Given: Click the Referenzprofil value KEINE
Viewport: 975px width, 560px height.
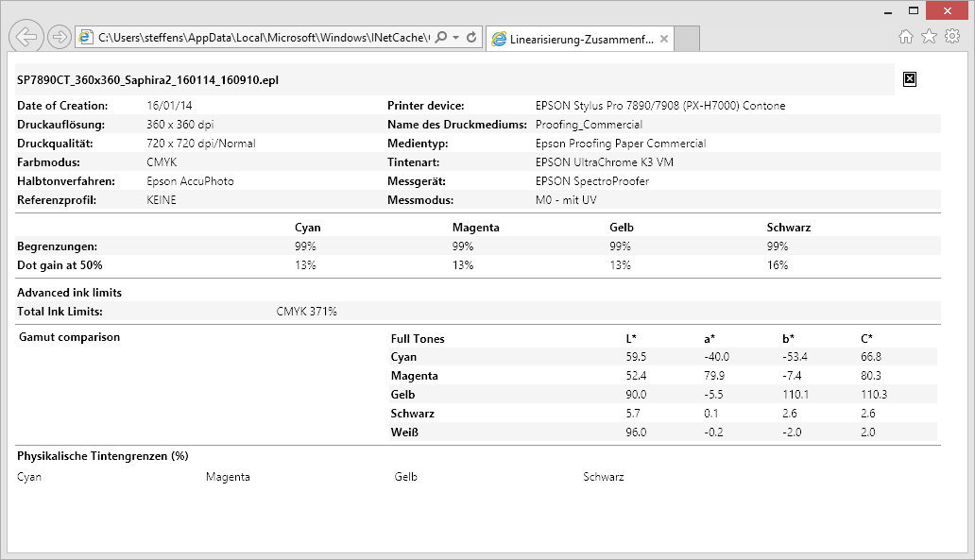Looking at the screenshot, I should 162,200.
